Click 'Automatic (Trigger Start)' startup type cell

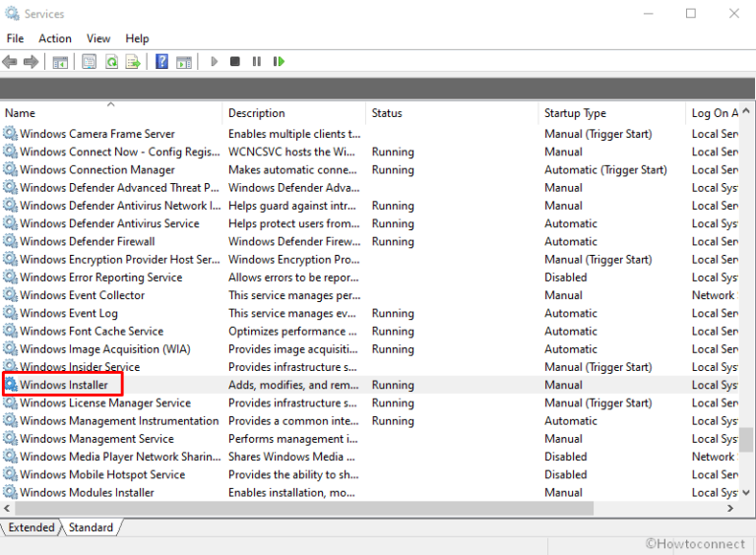click(x=605, y=169)
